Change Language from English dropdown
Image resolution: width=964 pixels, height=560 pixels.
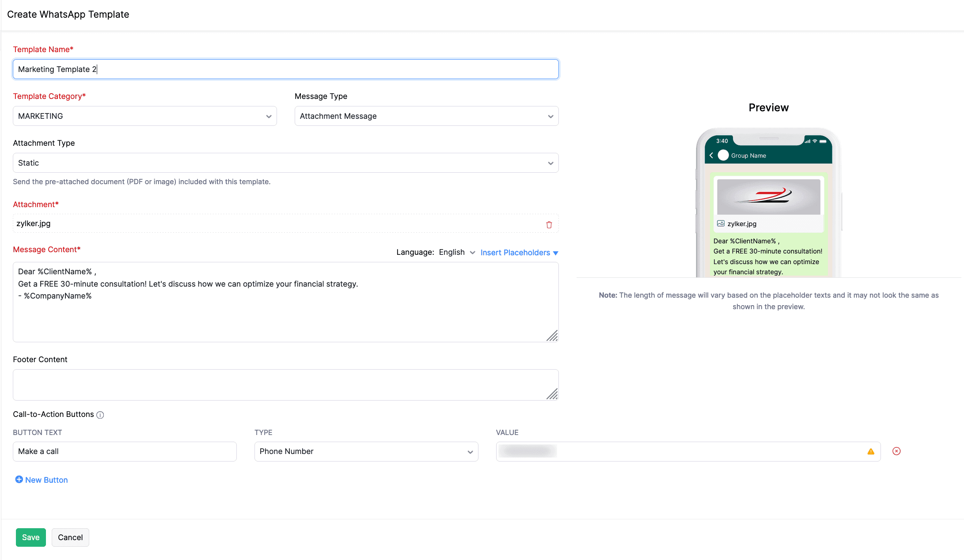coord(457,252)
